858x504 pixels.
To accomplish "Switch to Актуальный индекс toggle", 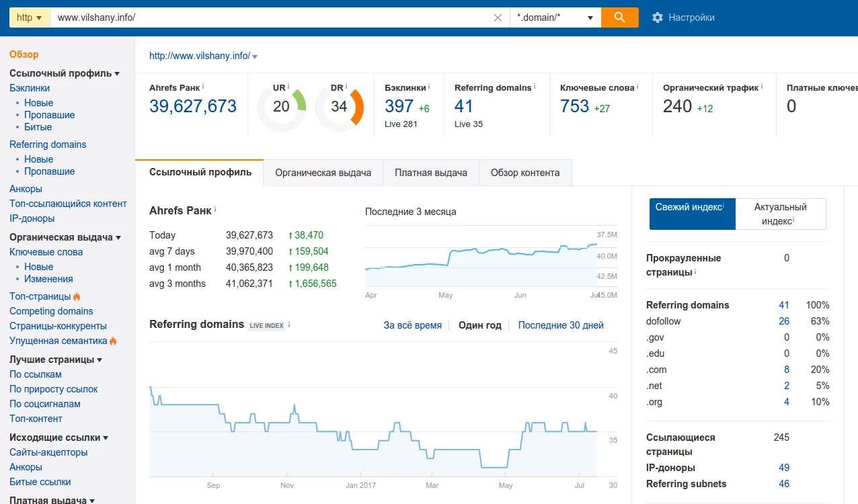I will pos(780,214).
